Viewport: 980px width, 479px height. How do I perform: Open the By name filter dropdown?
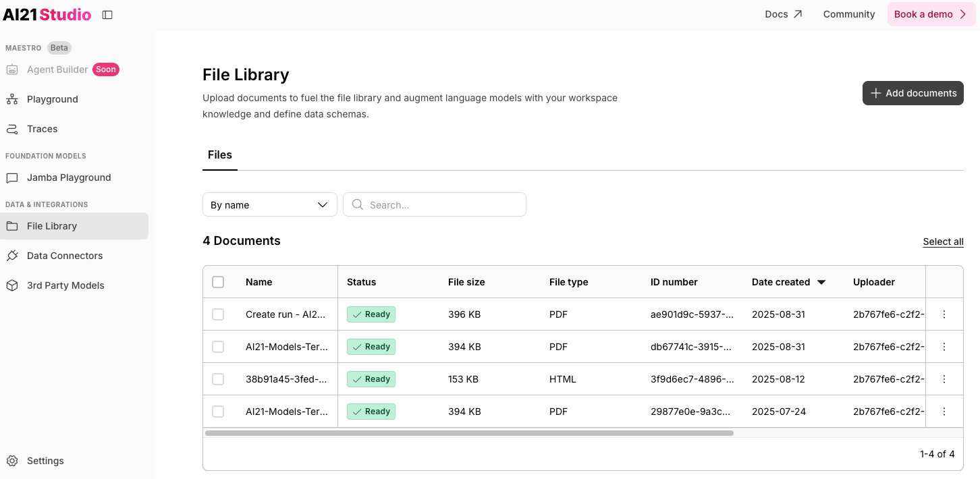point(270,205)
